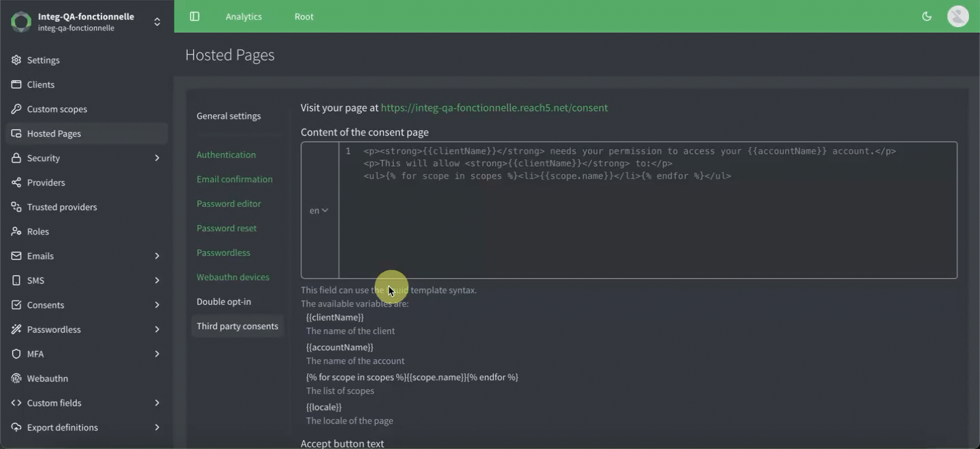
Task: Click the Providers share icon
Action: coord(16,182)
